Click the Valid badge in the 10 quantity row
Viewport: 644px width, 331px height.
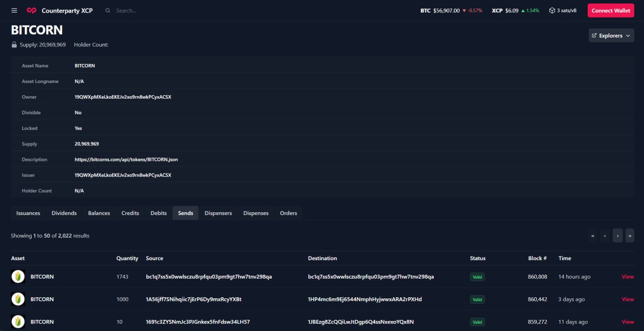(x=477, y=322)
